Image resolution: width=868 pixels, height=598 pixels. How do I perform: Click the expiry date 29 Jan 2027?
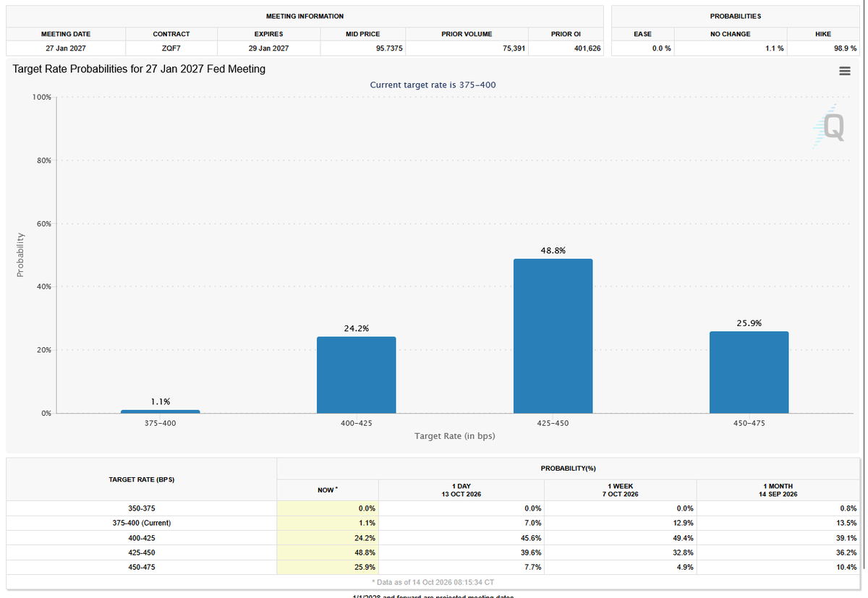(x=268, y=48)
